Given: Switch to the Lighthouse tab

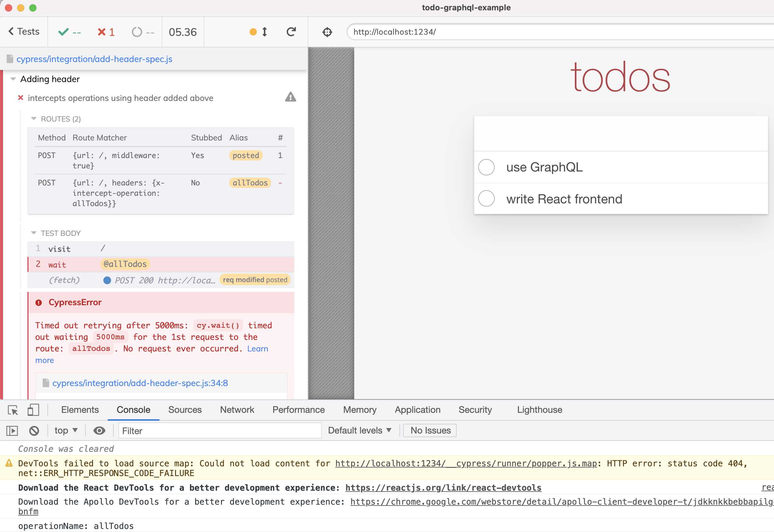Looking at the screenshot, I should 539,410.
